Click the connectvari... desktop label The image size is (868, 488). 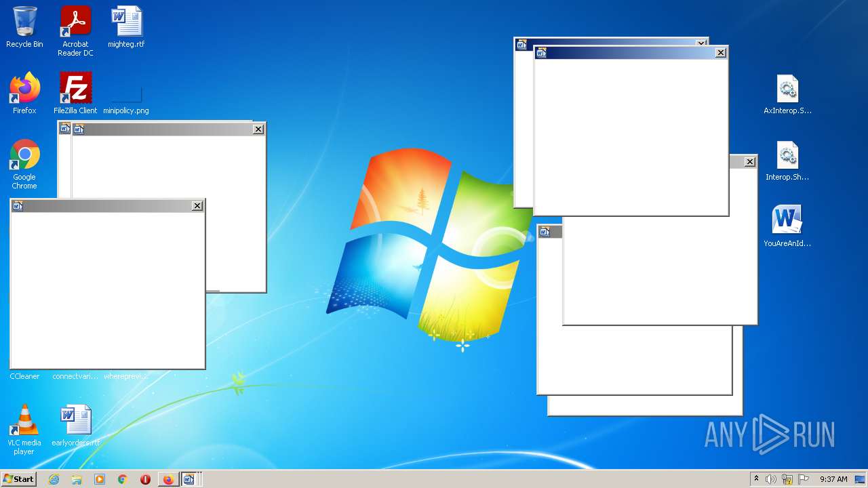tap(75, 376)
